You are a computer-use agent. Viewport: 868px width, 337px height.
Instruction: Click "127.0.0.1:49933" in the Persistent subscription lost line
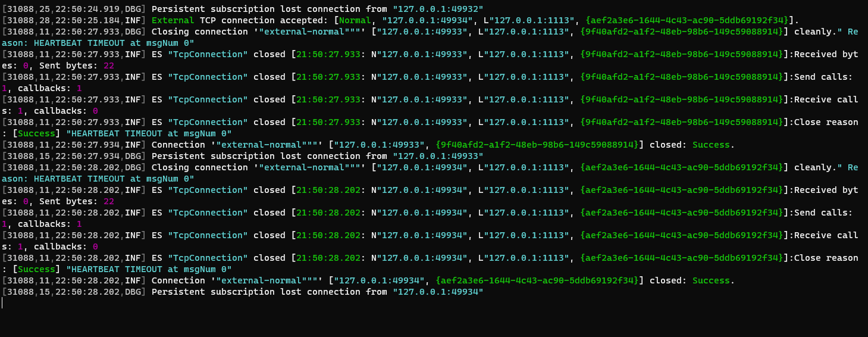coord(438,156)
